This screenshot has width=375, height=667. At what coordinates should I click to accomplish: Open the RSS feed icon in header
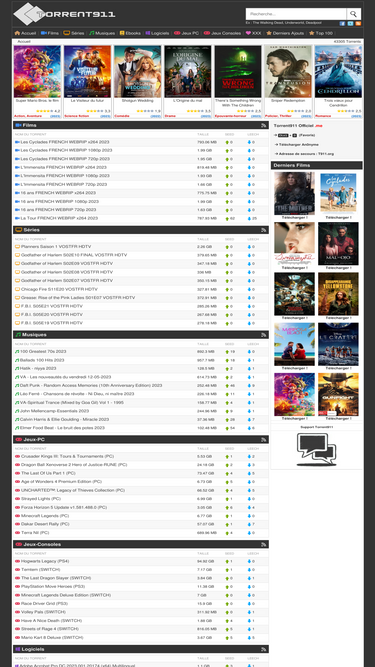click(358, 23)
